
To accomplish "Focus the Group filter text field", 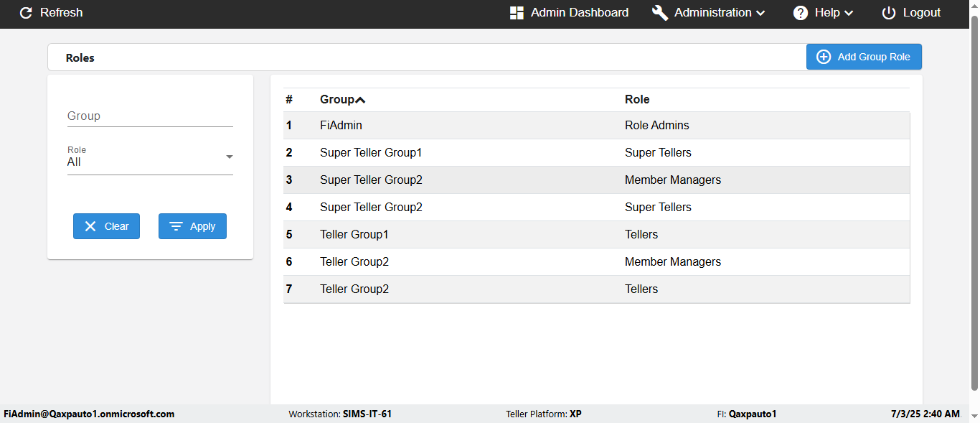I will coord(150,116).
